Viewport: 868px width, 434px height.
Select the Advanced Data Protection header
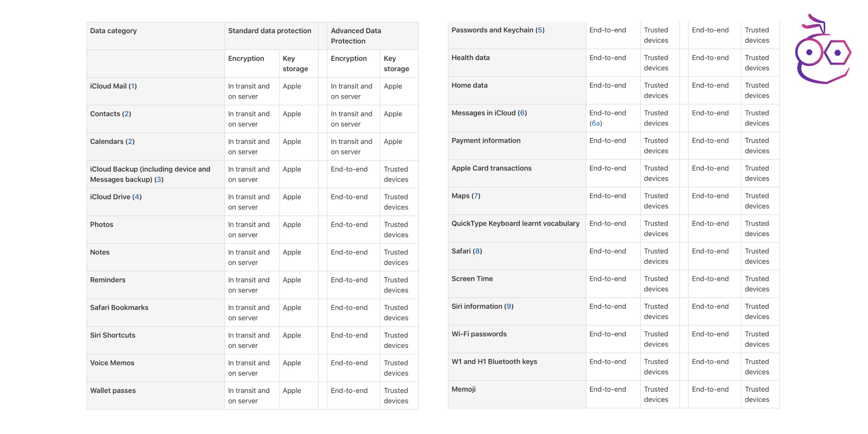[356, 36]
